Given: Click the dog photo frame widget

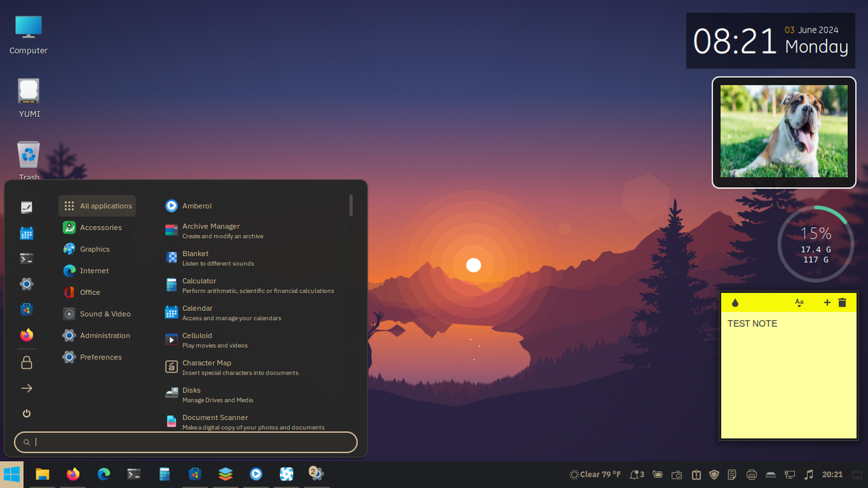Looking at the screenshot, I should click(x=783, y=132).
